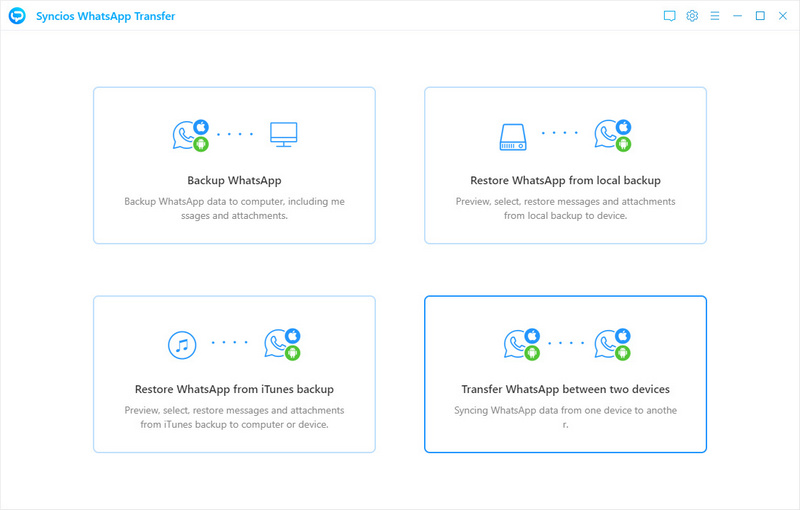Select the Backup WhatsApp title
800x510 pixels.
[234, 181]
